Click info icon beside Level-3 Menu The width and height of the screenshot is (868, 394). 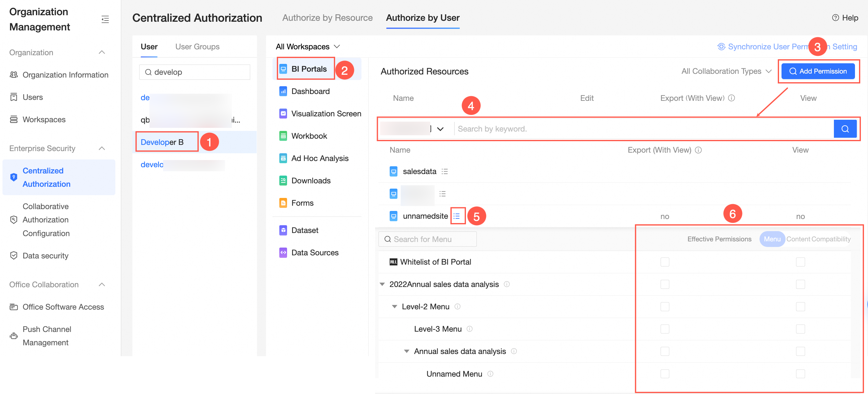coord(469,329)
